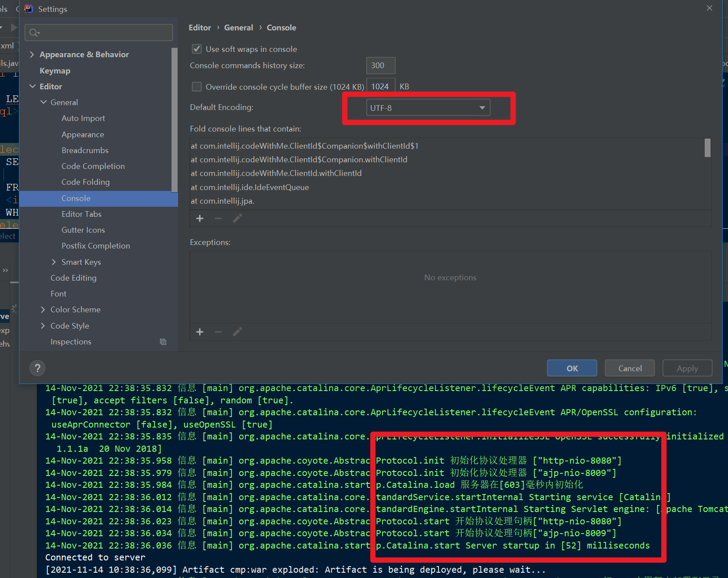728x578 pixels.
Task: Select fold line at com.intellij.jpa.
Action: (222, 201)
